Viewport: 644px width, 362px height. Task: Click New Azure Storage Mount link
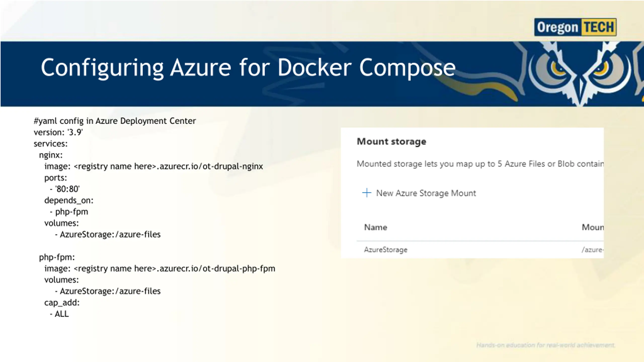426,193
